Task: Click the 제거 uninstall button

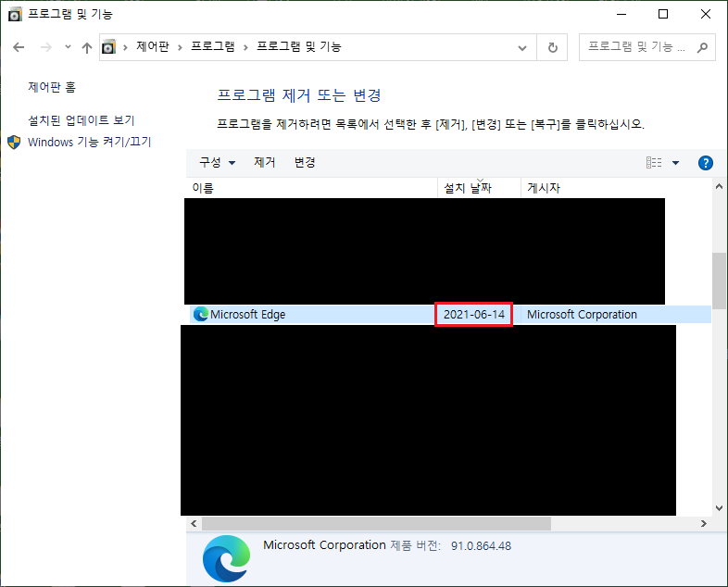Action: [x=265, y=162]
